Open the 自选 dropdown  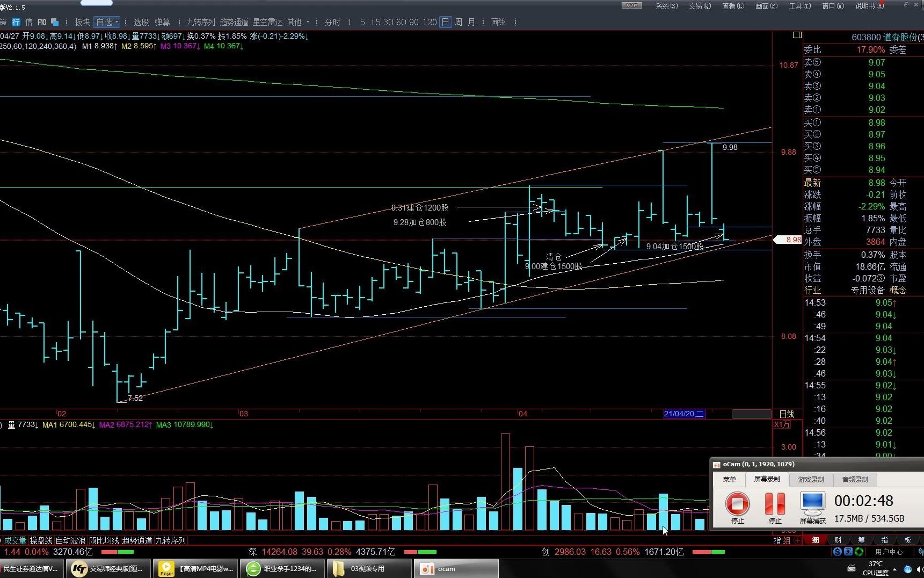click(x=107, y=22)
